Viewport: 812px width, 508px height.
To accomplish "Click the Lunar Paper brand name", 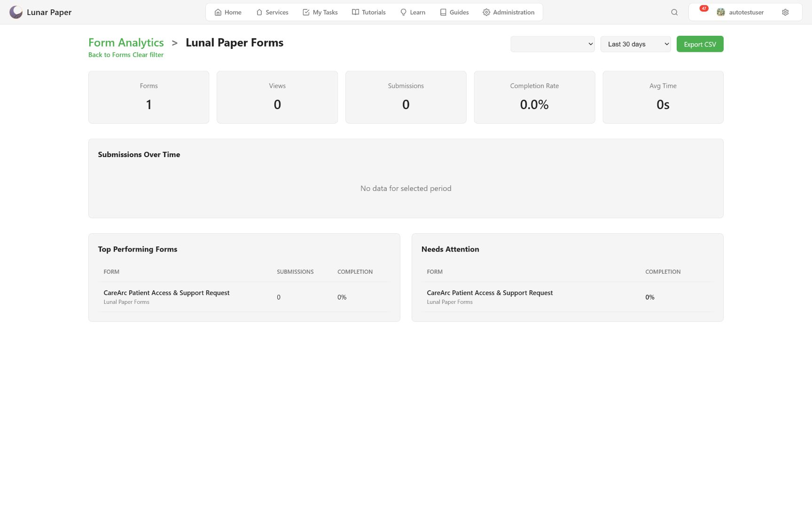I will tap(49, 12).
